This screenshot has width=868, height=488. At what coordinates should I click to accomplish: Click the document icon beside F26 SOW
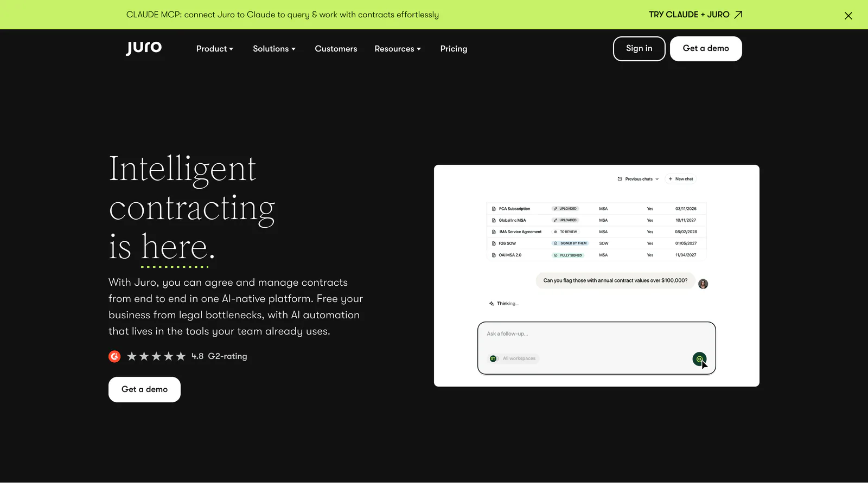click(494, 243)
